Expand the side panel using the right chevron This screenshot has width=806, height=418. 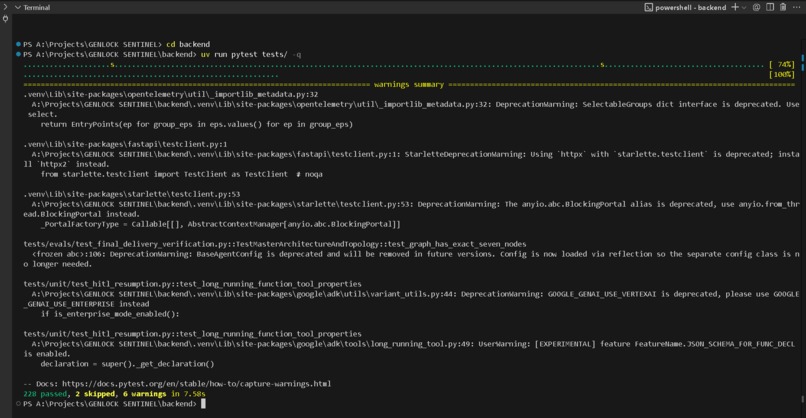[x=5, y=7]
